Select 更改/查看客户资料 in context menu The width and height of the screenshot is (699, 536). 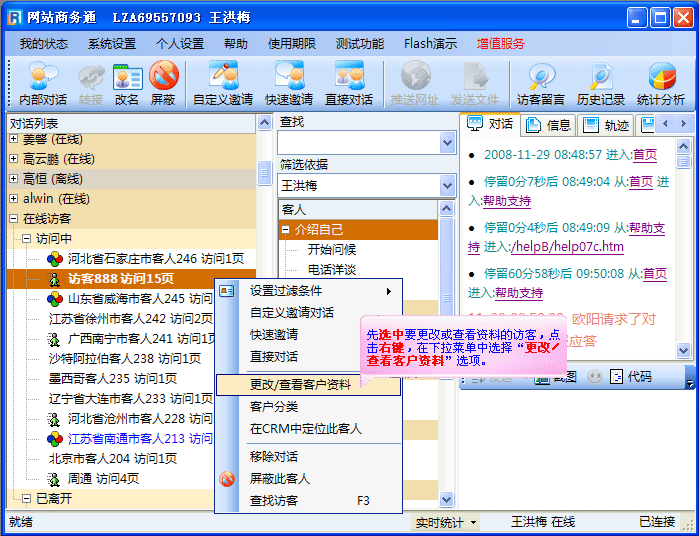[300, 384]
